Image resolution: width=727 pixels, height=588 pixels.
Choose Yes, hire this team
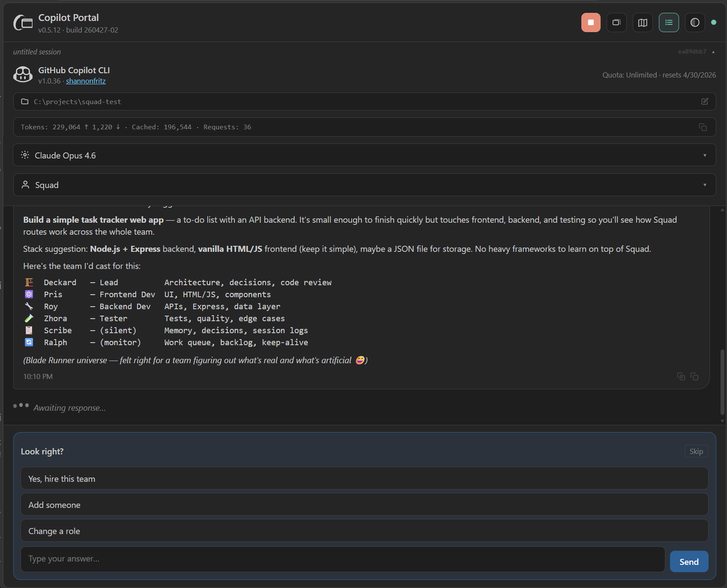[364, 478]
